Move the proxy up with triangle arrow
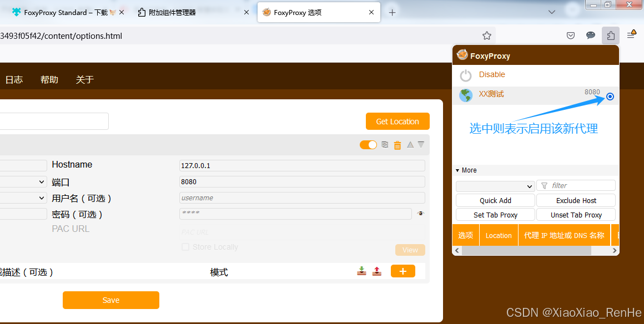Image resolution: width=644 pixels, height=324 pixels. point(410,145)
